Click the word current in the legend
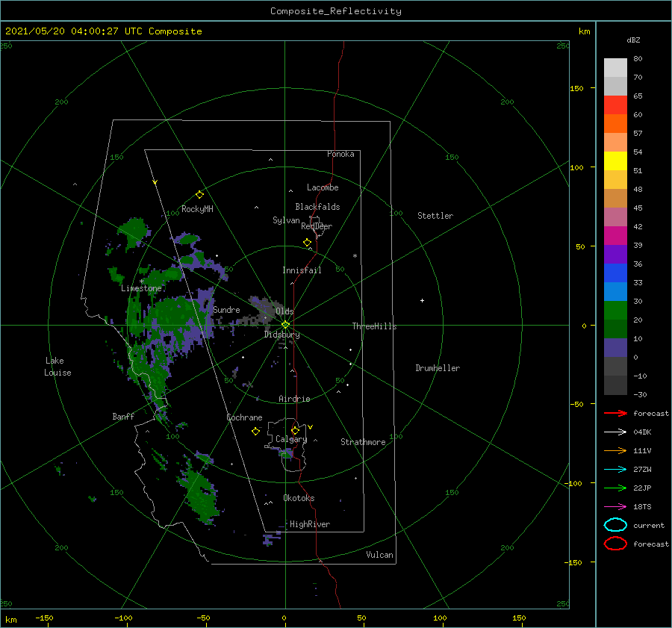The image size is (672, 628). tap(649, 526)
